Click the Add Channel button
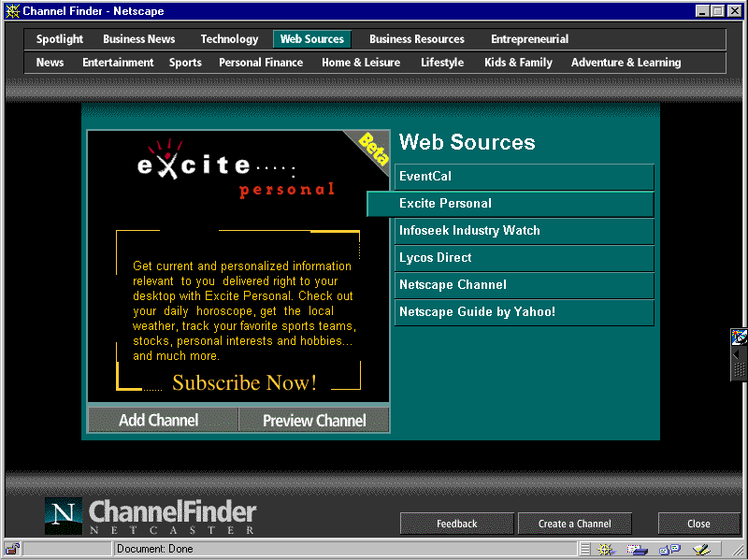The width and height of the screenshot is (748, 560). click(x=163, y=421)
